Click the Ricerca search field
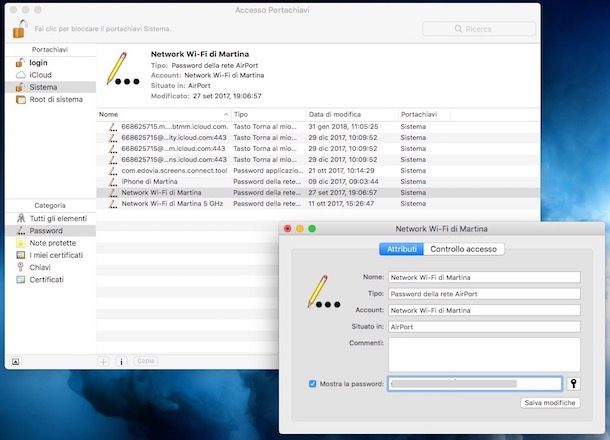610x440 pixels. pyautogui.click(x=479, y=29)
